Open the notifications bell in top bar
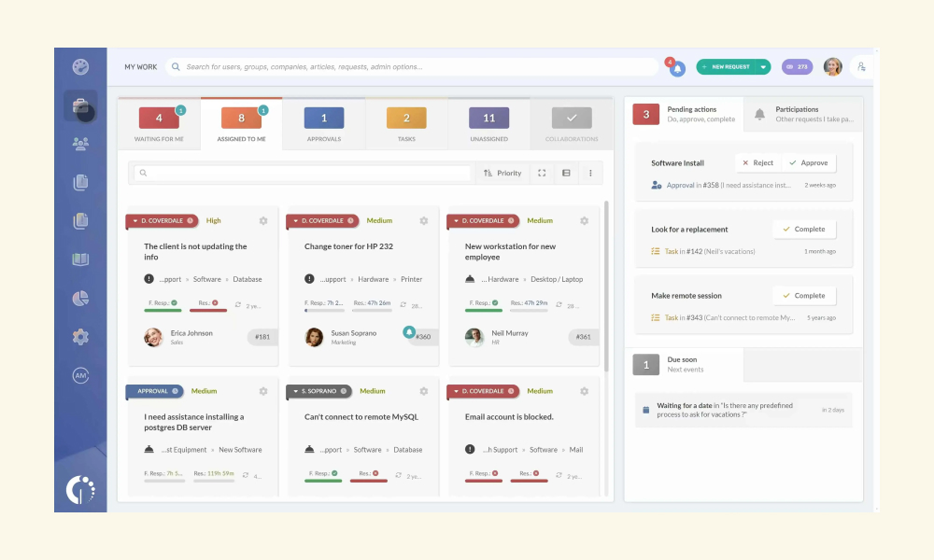The height and width of the screenshot is (560, 934). [x=677, y=68]
